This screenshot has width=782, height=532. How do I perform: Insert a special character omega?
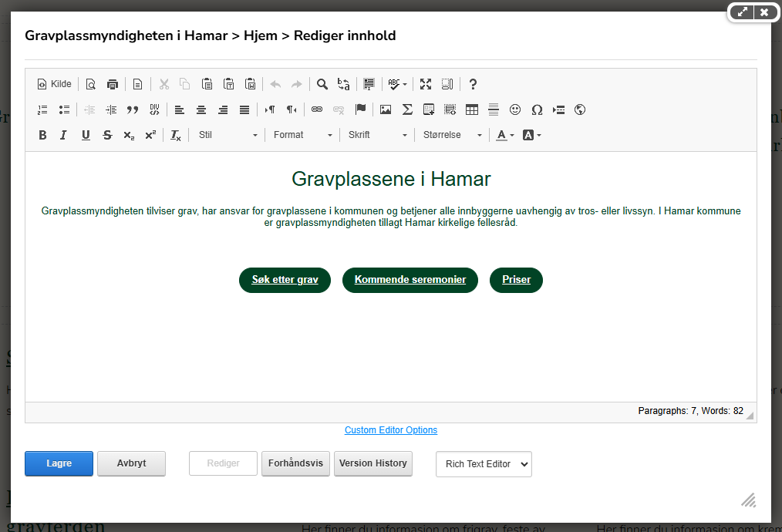(x=537, y=109)
